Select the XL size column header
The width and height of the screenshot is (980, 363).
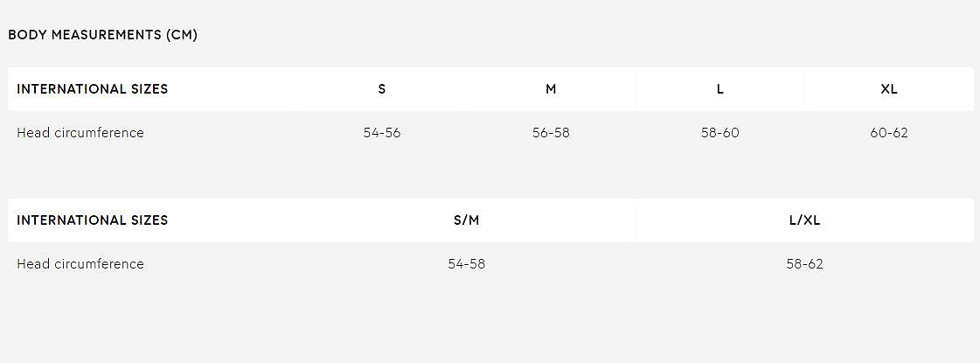click(889, 89)
